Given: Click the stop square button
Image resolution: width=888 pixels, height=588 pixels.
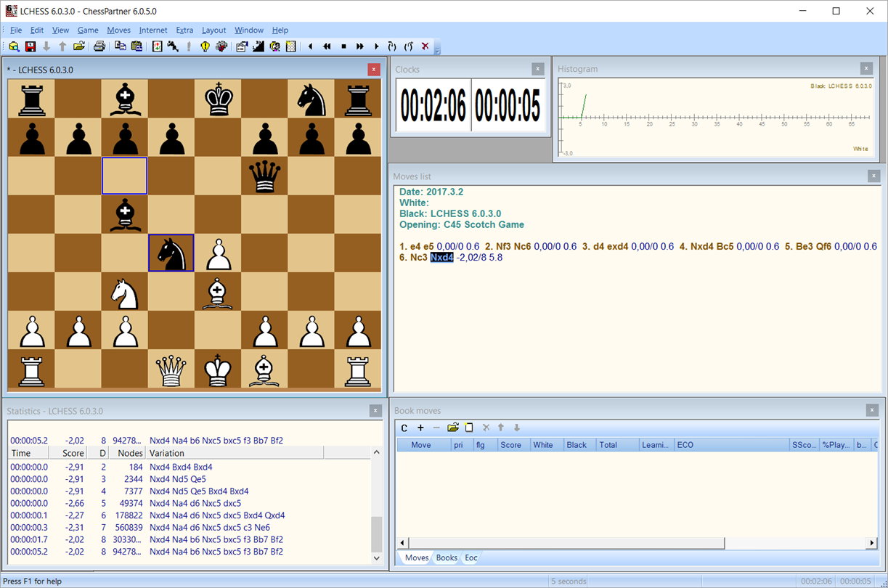Looking at the screenshot, I should [343, 46].
